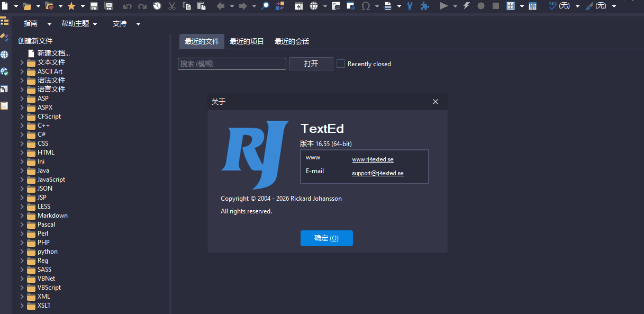This screenshot has width=644, height=314.
Task: Click the magnifier search icon in toolbar
Action: (266, 6)
